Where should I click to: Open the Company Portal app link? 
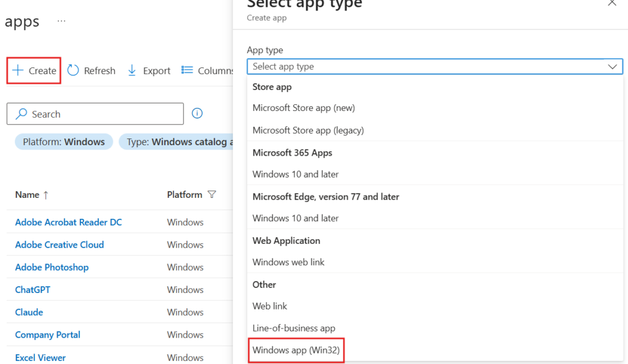[x=48, y=335]
